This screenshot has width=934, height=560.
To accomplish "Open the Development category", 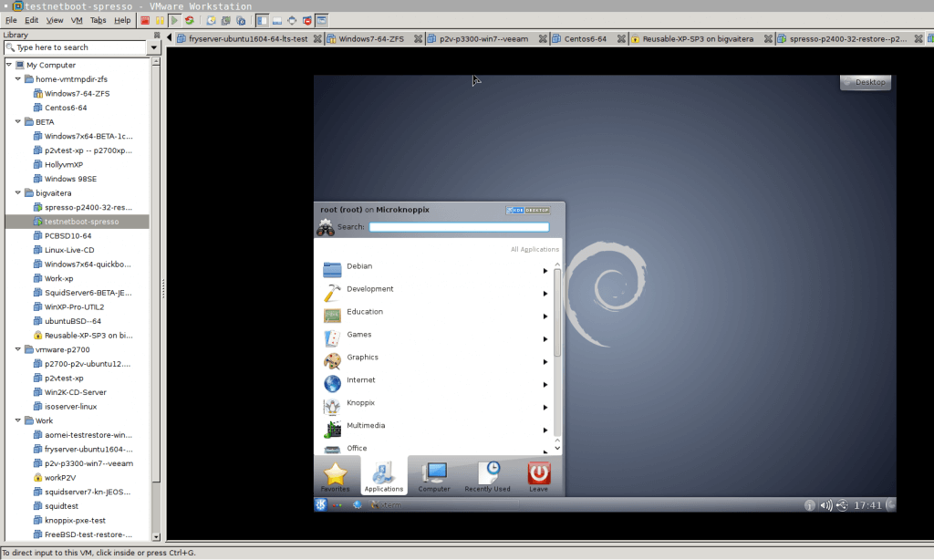I will tap(436, 292).
